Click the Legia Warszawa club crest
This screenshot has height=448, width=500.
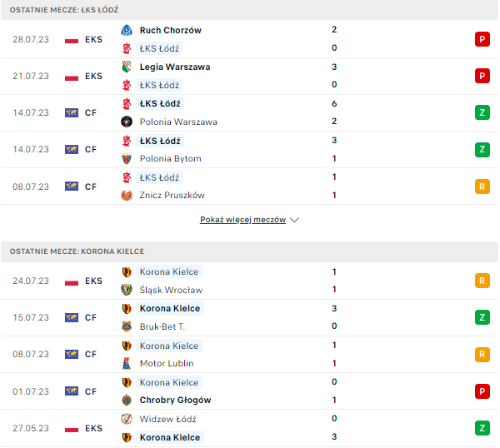click(x=127, y=67)
